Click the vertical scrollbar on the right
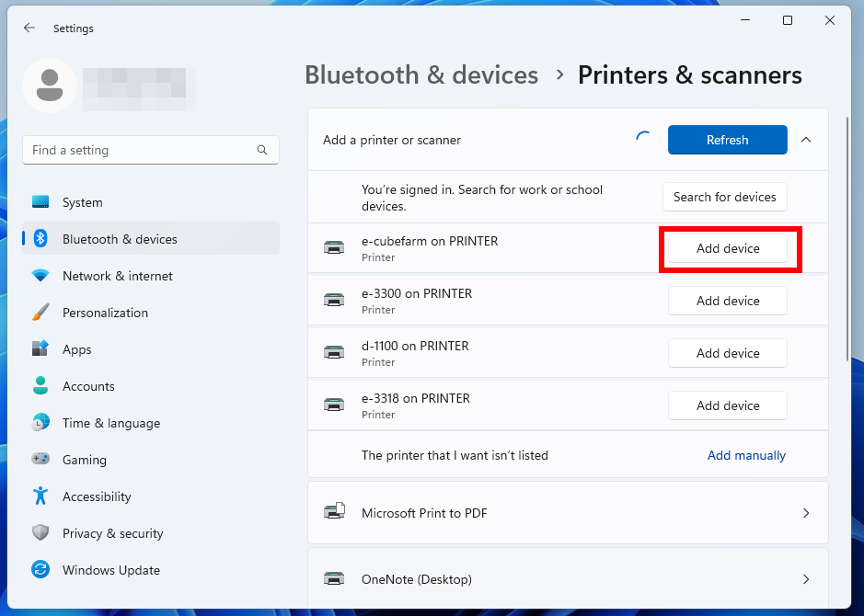864x616 pixels. click(x=848, y=239)
